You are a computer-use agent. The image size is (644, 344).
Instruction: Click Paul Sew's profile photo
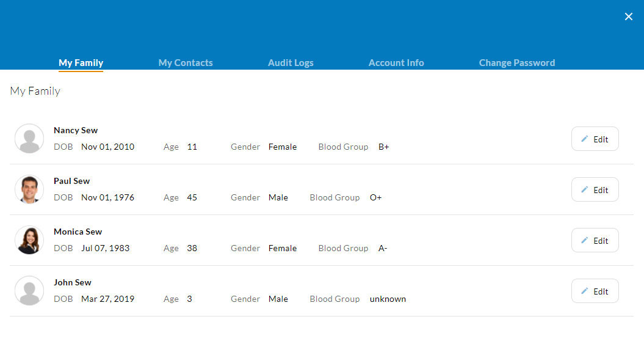(x=29, y=189)
